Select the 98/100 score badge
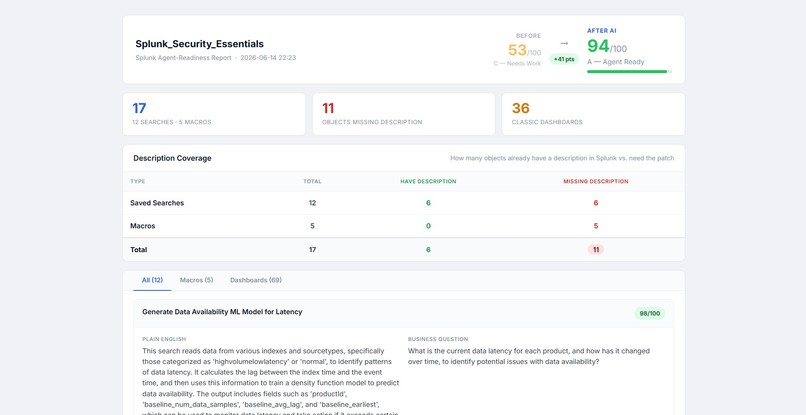 [649, 313]
